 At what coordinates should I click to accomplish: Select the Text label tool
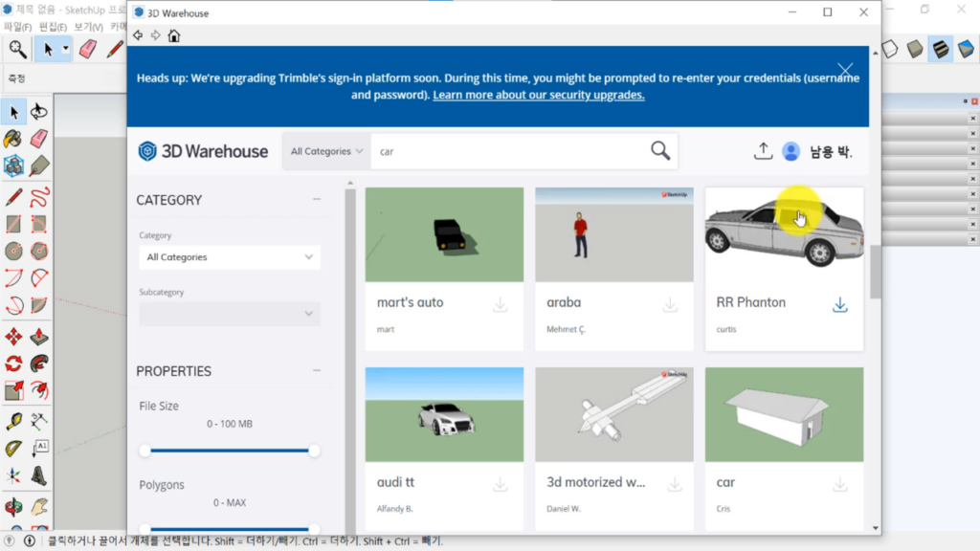(38, 449)
